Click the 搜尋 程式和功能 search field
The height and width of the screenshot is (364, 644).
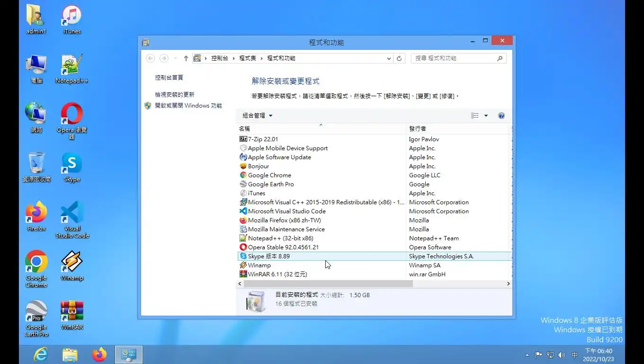click(x=458, y=58)
